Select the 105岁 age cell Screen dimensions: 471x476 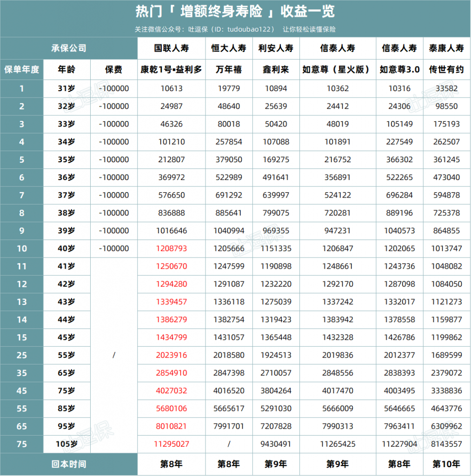pyautogui.click(x=66, y=444)
